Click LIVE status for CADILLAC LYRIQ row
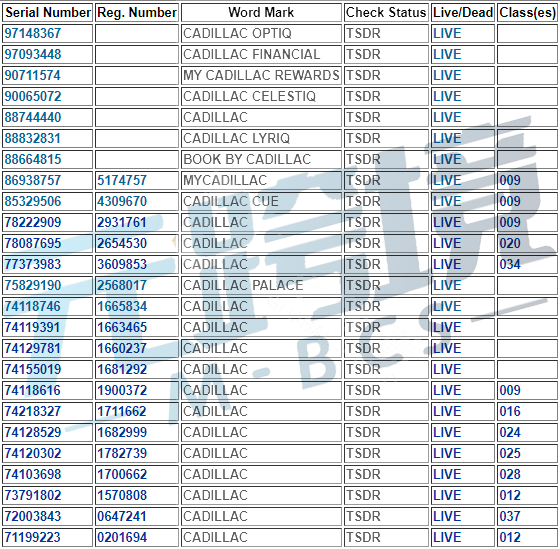This screenshot has width=560, height=549. [x=447, y=139]
